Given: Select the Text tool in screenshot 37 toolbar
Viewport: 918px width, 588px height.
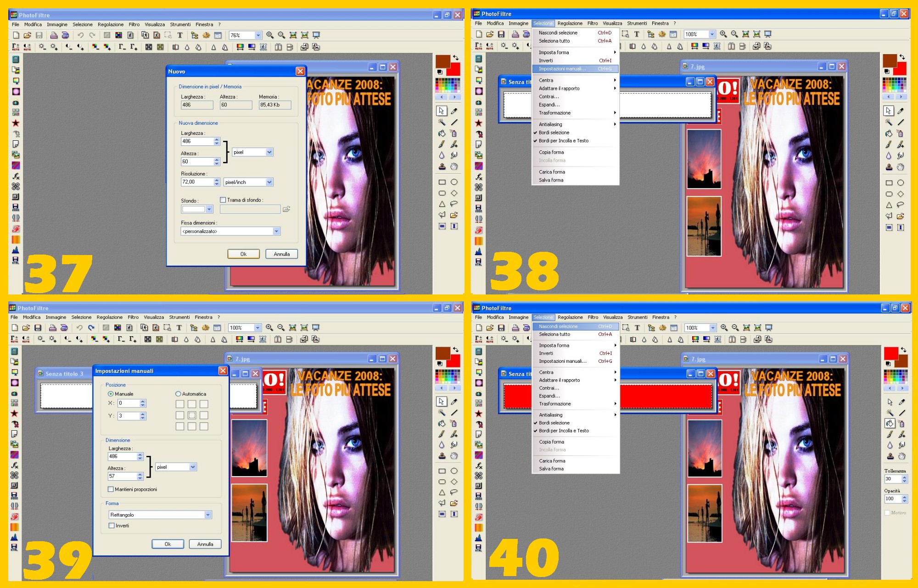Looking at the screenshot, I should pyautogui.click(x=180, y=35).
